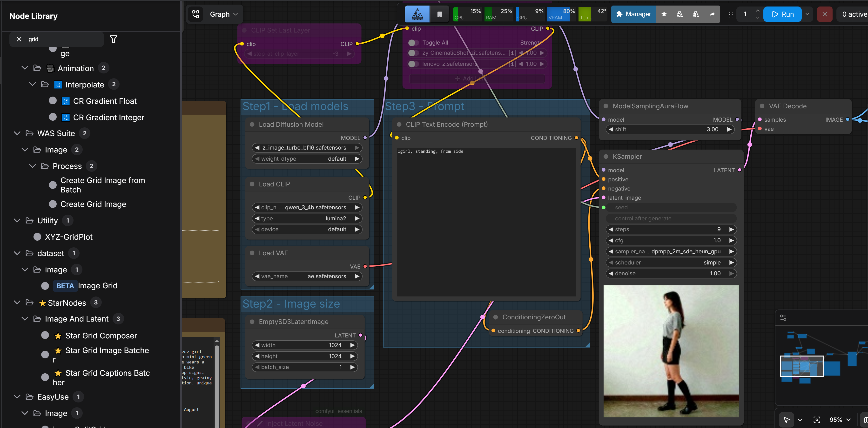Click the CR Gradient Float node icon
Image resolution: width=868 pixels, height=428 pixels.
(x=66, y=101)
